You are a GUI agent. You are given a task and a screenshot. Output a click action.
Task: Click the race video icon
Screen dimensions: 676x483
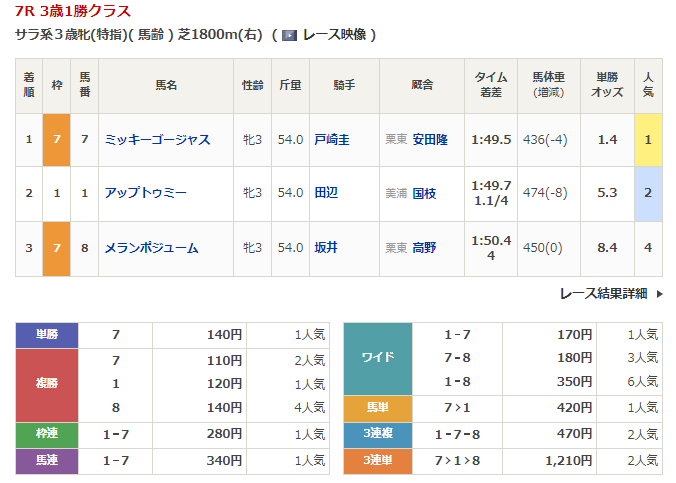point(290,35)
